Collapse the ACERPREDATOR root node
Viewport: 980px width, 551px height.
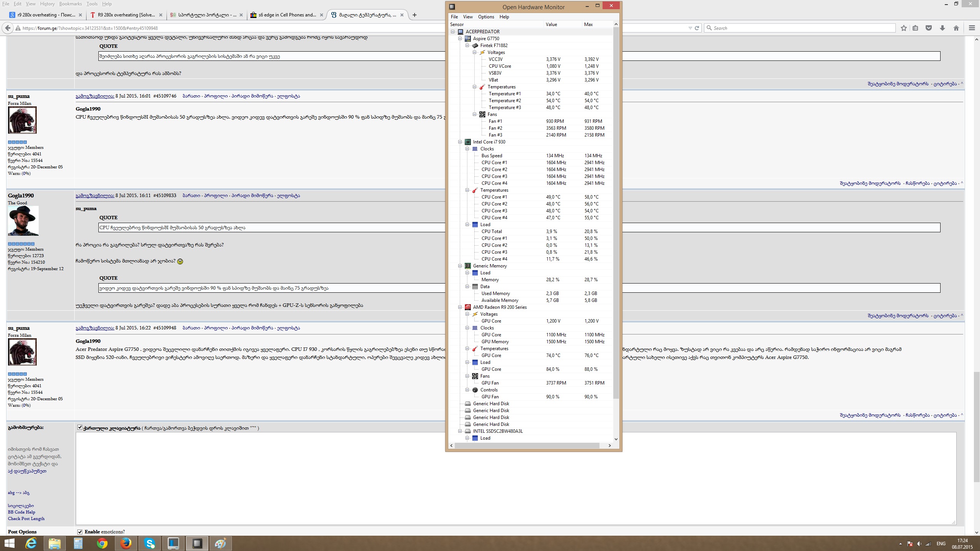coord(453,32)
